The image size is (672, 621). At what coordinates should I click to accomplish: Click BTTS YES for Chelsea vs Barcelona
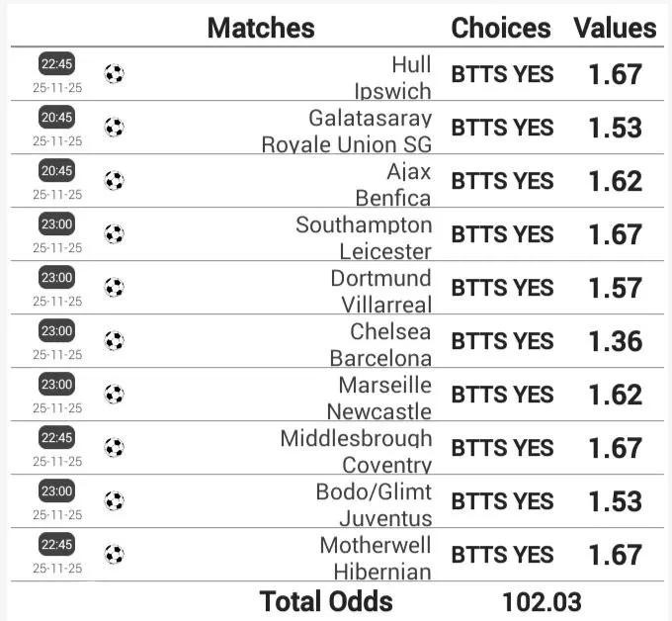pyautogui.click(x=502, y=341)
